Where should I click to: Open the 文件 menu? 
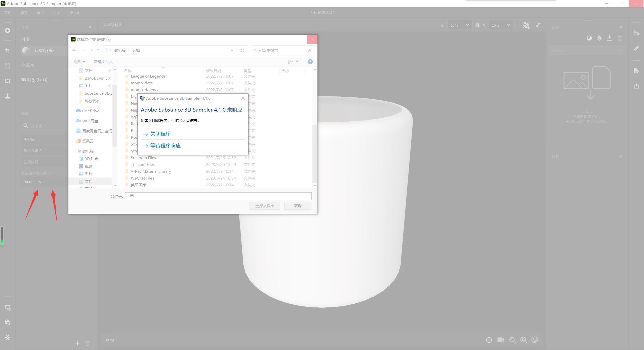(x=8, y=12)
